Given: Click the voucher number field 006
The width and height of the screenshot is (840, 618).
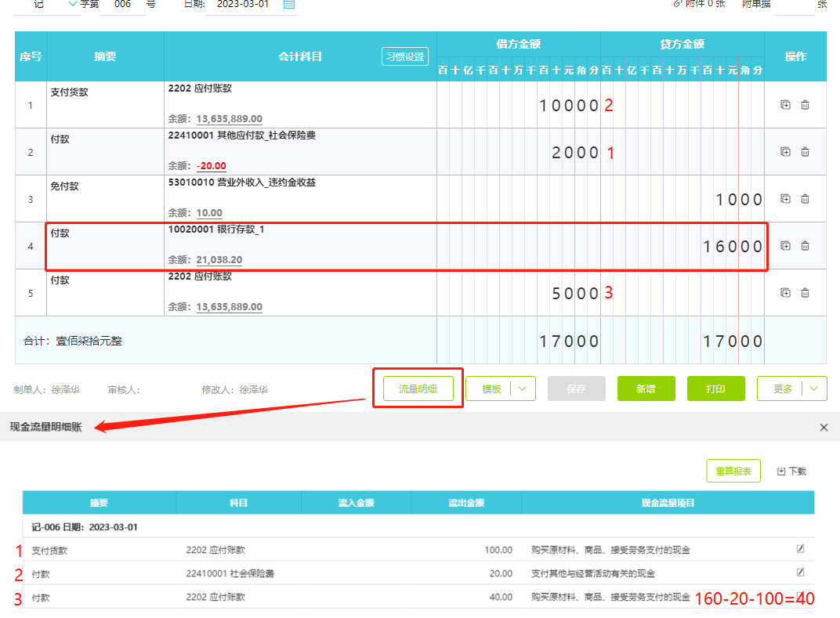Looking at the screenshot, I should 122,5.
